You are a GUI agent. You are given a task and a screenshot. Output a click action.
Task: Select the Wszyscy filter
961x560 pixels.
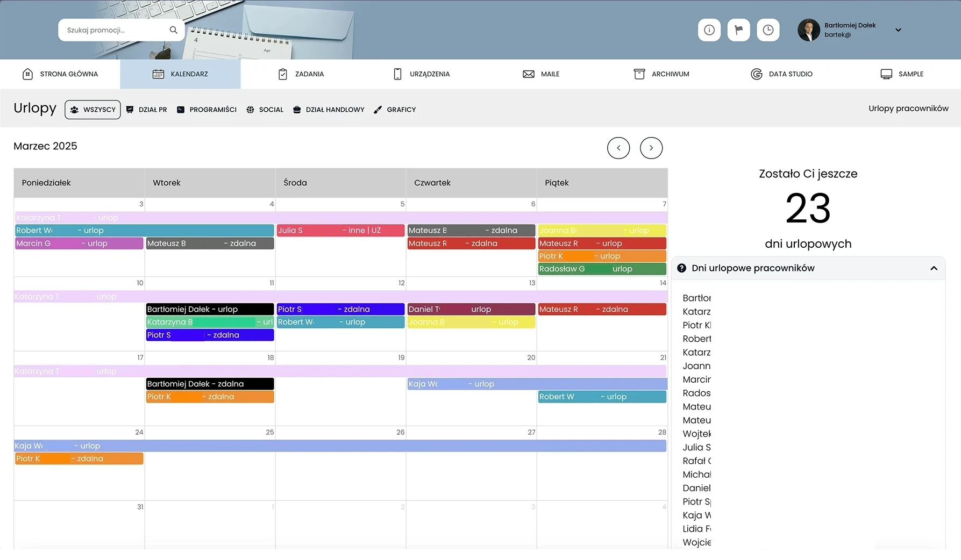click(92, 110)
